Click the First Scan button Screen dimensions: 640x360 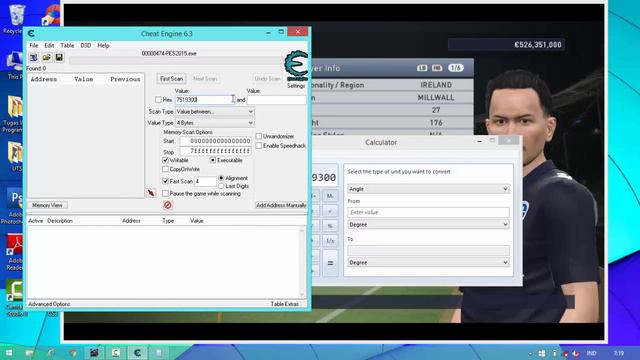point(171,79)
